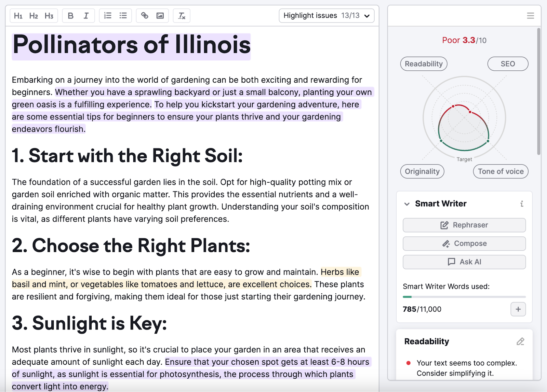Apply italic formatting

click(x=86, y=15)
